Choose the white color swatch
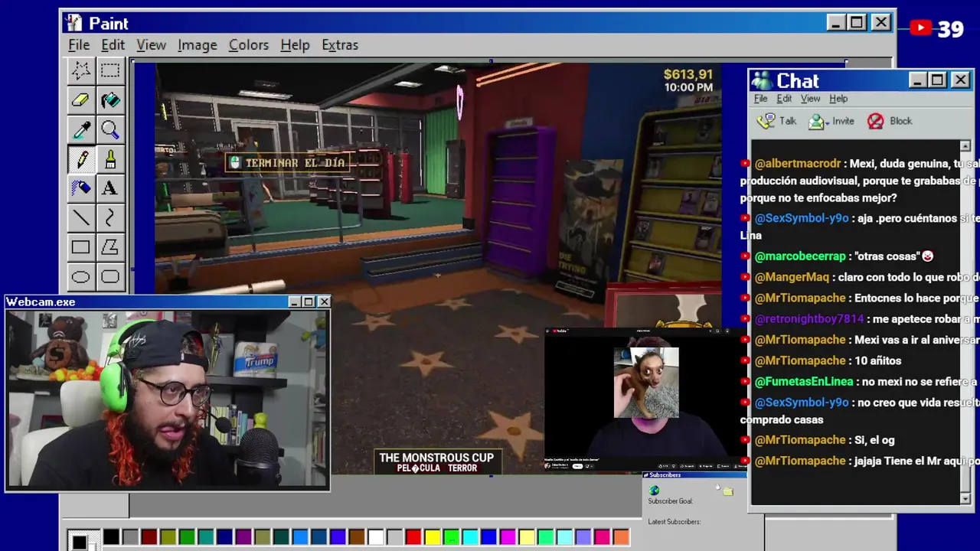 tap(376, 537)
